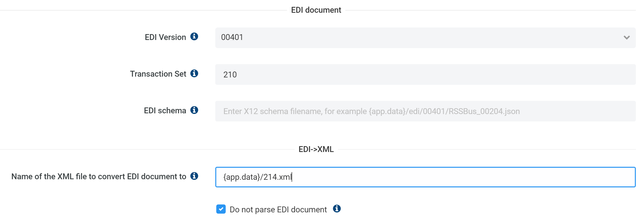Click the info icon beside Transaction Set
This screenshot has height=221, width=644.
click(195, 74)
